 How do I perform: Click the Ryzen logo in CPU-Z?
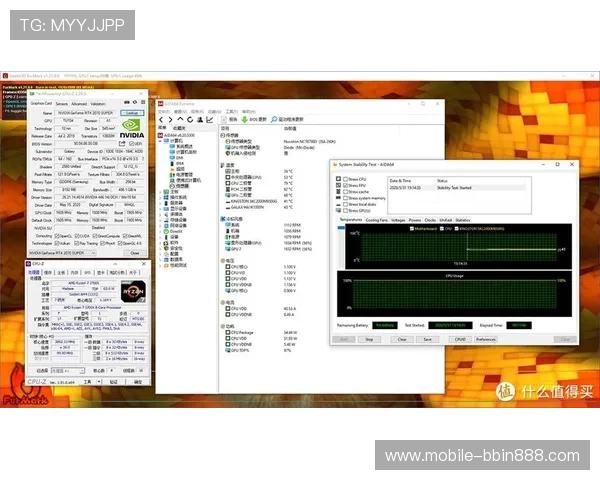[133, 292]
